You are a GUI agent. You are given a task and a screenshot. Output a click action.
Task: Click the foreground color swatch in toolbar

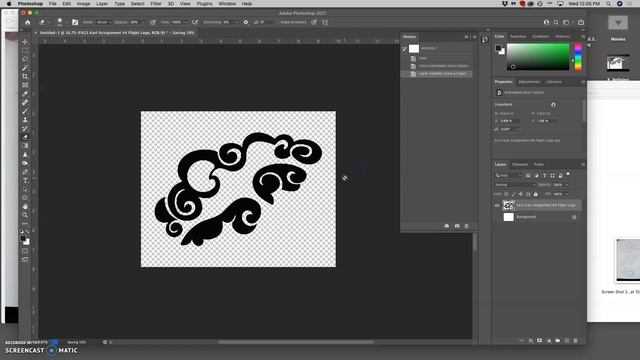click(x=23, y=239)
